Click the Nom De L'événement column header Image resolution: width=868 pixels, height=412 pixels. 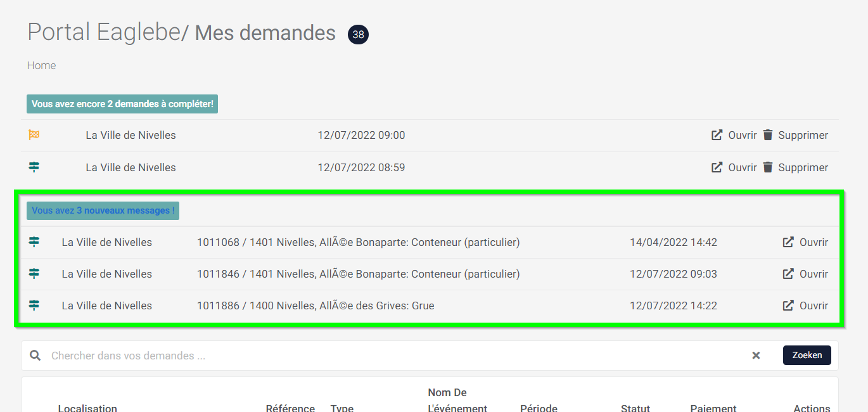click(x=457, y=400)
